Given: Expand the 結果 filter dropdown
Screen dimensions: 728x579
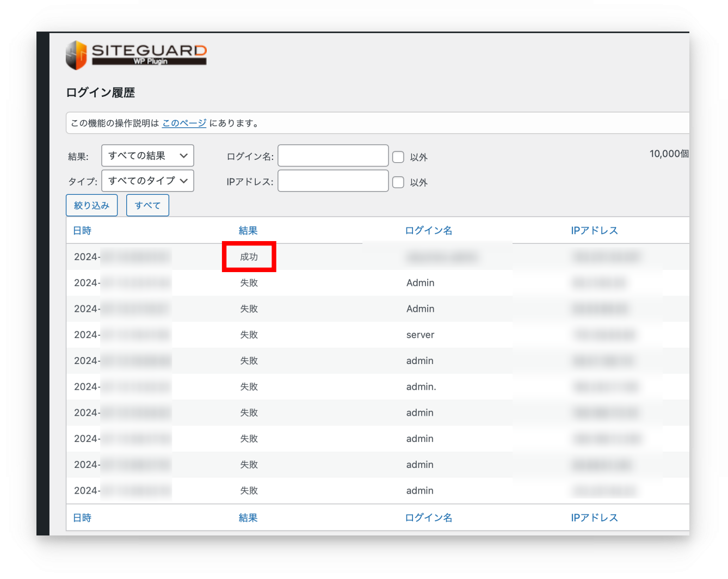Looking at the screenshot, I should (x=147, y=156).
